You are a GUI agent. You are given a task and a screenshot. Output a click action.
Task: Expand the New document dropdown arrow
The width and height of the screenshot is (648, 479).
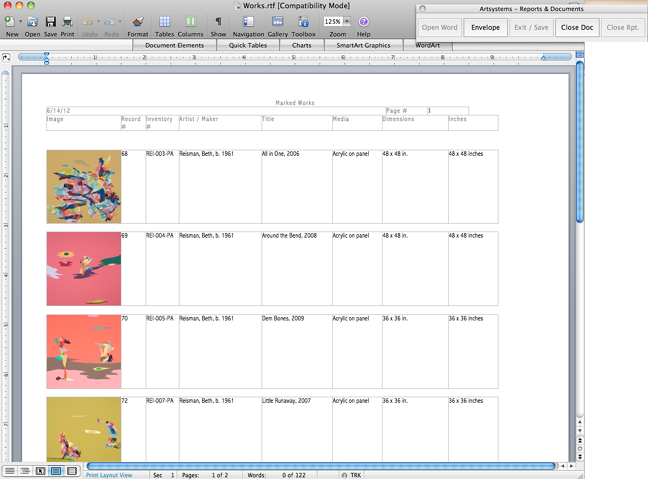[x=20, y=21]
